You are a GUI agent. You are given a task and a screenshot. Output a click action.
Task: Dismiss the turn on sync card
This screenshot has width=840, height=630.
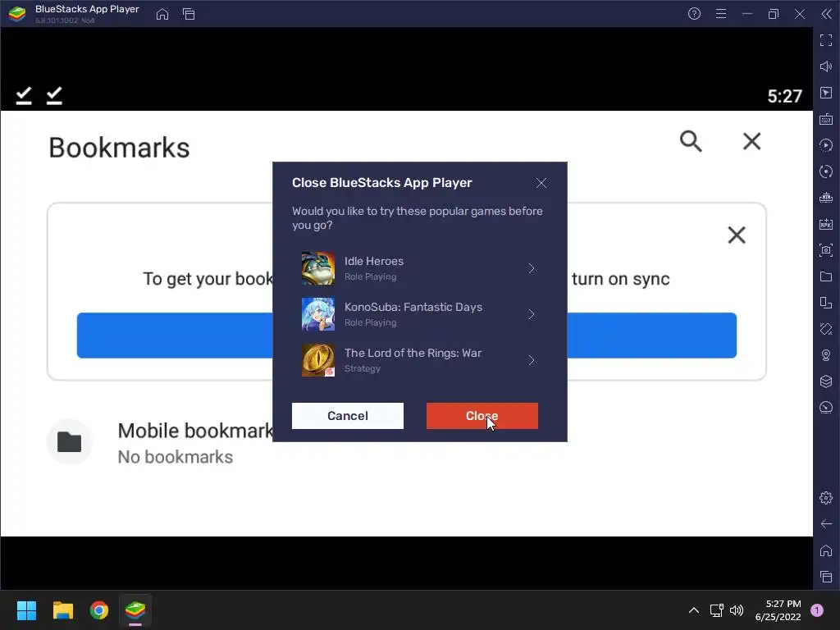tap(737, 235)
